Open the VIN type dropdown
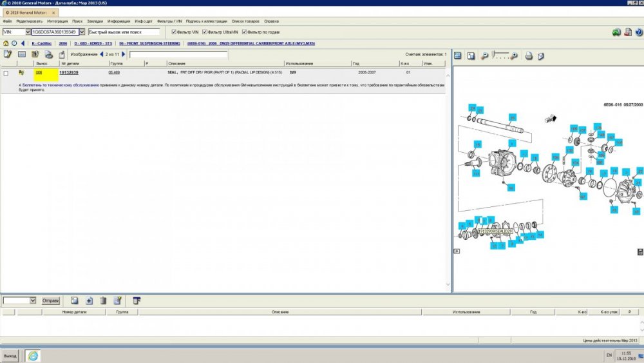644x363 pixels. coord(28,32)
